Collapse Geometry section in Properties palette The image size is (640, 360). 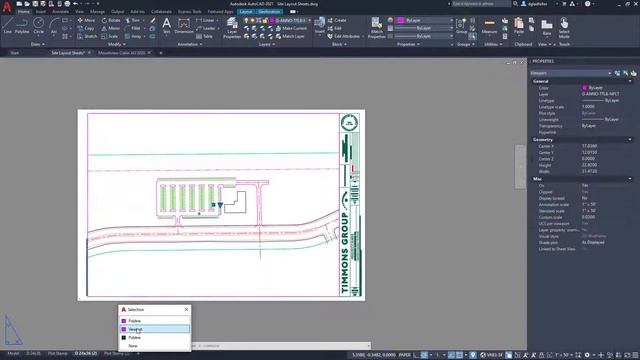630,140
